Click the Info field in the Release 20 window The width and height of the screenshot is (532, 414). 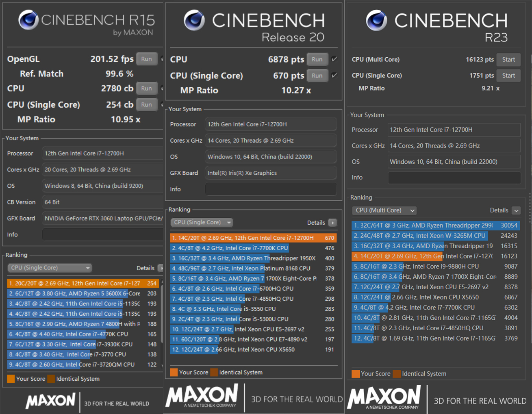[x=271, y=189]
